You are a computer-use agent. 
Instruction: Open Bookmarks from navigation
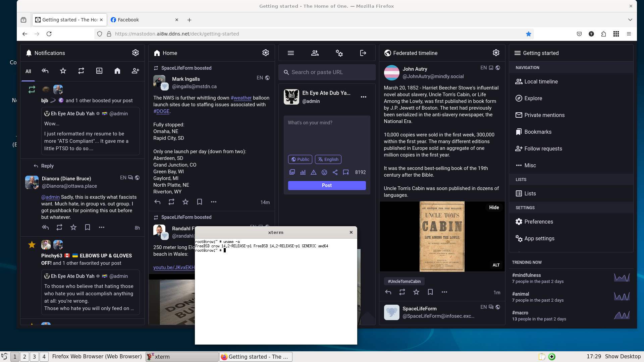[x=571, y=132]
